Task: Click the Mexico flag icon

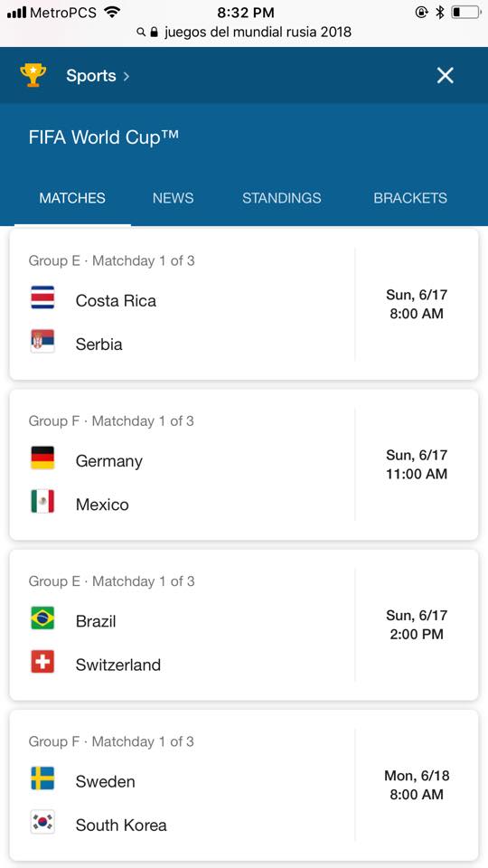Action: click(42, 502)
